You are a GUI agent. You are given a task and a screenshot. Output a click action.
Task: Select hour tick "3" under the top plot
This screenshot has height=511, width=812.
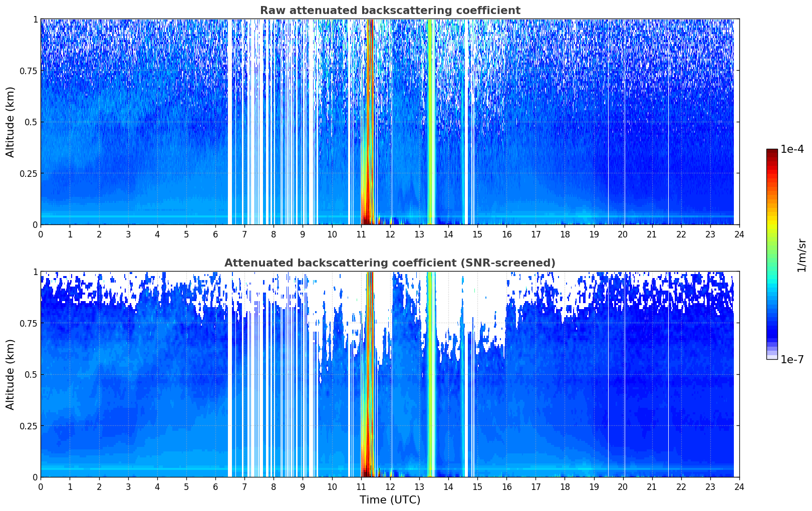coord(128,234)
